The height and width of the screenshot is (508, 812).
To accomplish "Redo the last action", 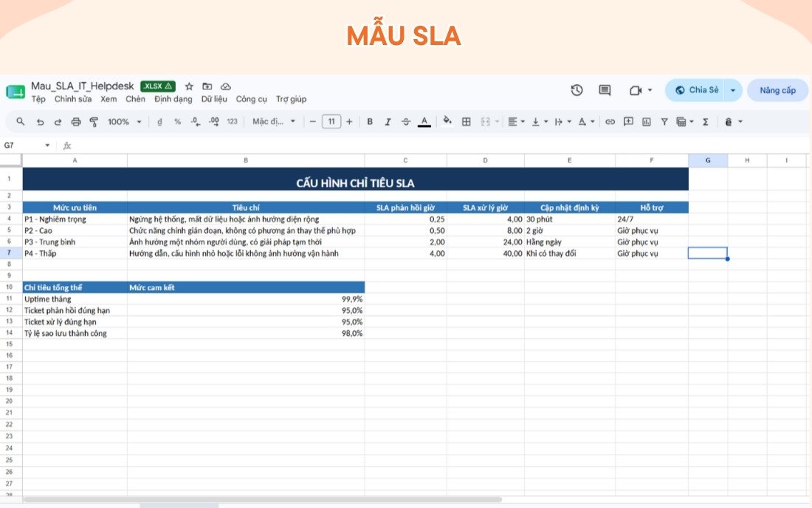I will coord(58,122).
